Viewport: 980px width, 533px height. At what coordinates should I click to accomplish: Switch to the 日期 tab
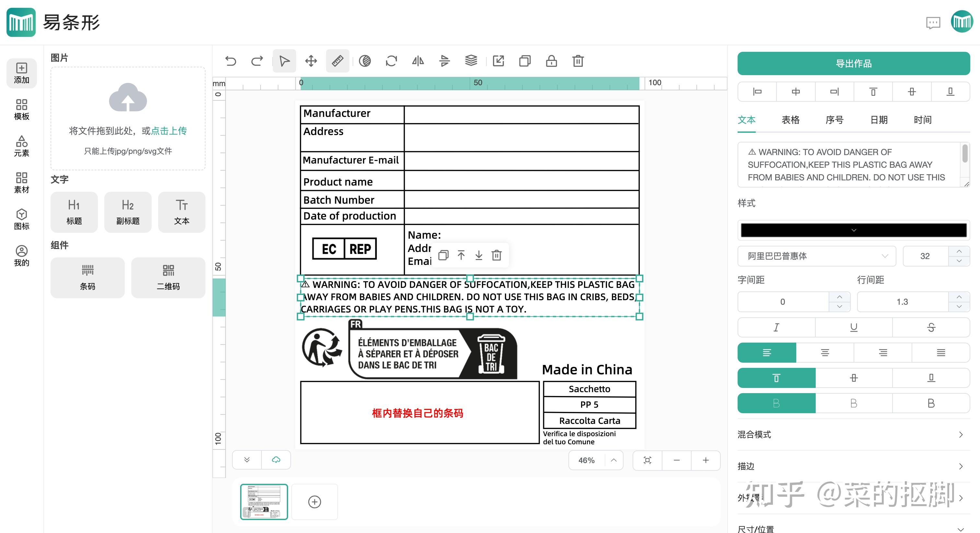pyautogui.click(x=879, y=120)
